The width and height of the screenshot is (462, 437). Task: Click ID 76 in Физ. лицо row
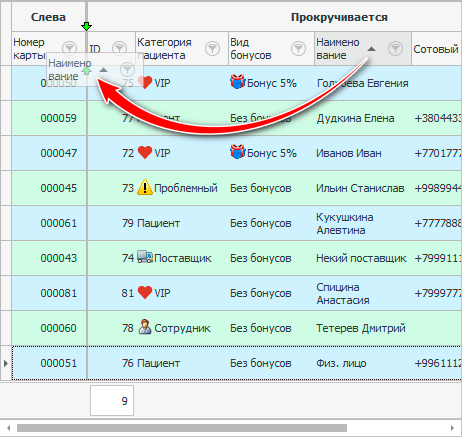pos(128,363)
